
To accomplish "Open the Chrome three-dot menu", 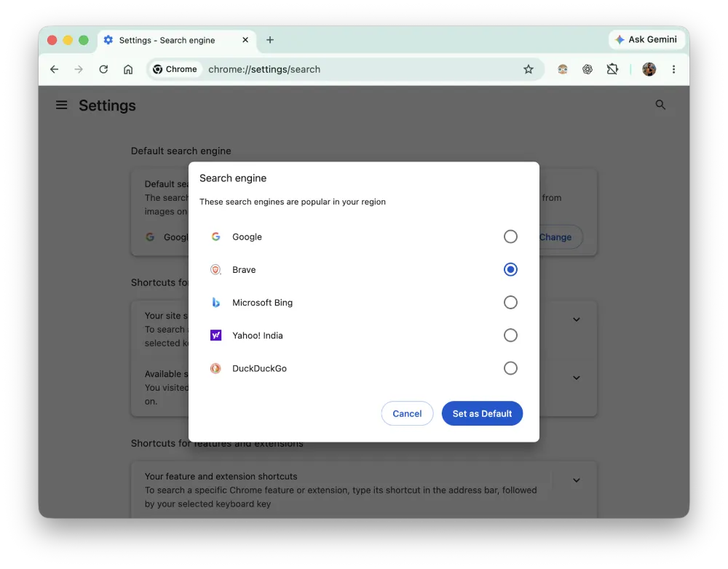I will click(x=673, y=69).
